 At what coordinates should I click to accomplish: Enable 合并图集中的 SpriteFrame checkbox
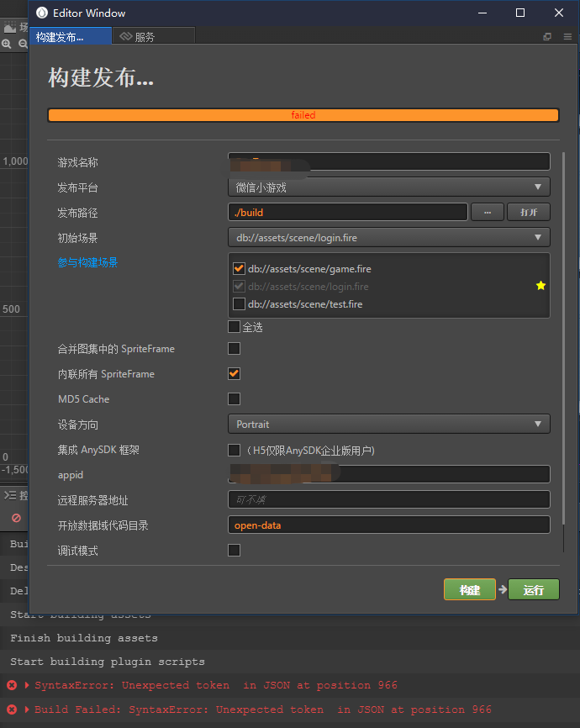234,348
